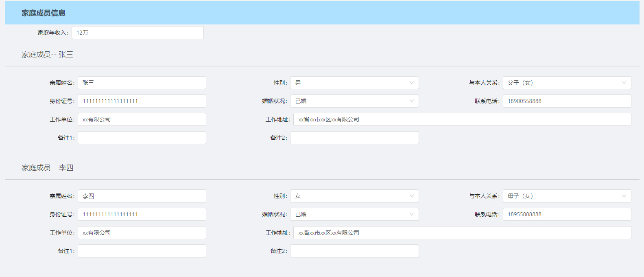Open 张三's 婚姻状况 dropdown
644x277 pixels.
[x=354, y=101]
